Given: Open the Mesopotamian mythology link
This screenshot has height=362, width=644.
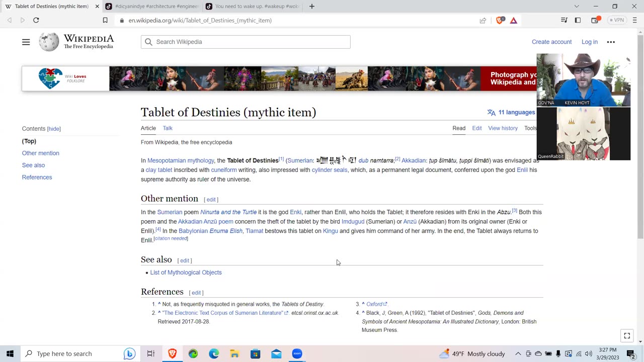Looking at the screenshot, I should [x=181, y=161].
